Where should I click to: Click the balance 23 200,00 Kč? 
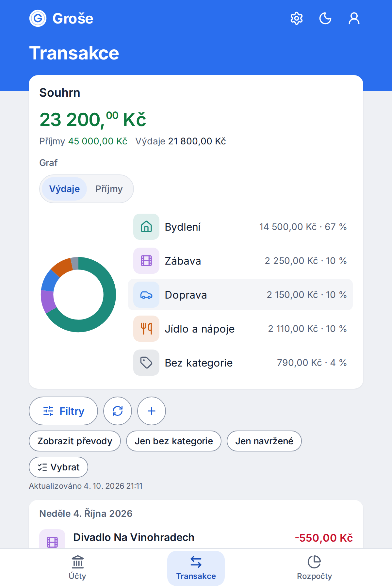click(93, 120)
